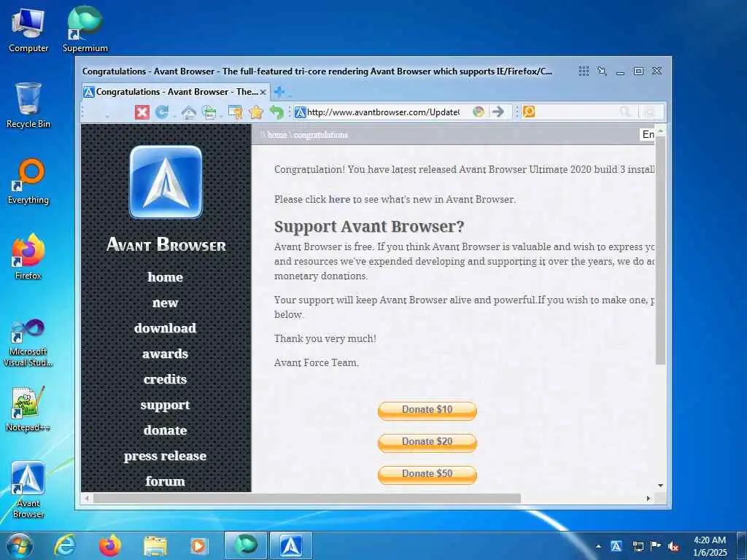Click the orange search engine icon
Viewport: 747px width, 560px height.
pos(529,112)
